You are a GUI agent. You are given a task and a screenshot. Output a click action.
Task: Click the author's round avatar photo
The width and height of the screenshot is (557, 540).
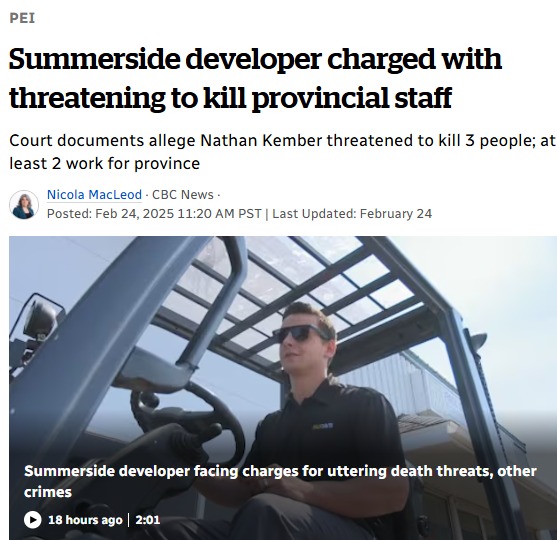pos(24,204)
